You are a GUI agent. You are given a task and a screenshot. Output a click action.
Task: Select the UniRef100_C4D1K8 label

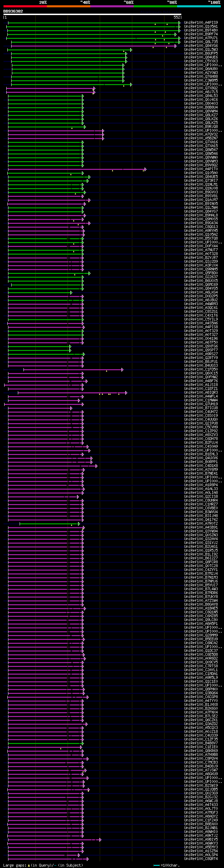click(201, 466)
